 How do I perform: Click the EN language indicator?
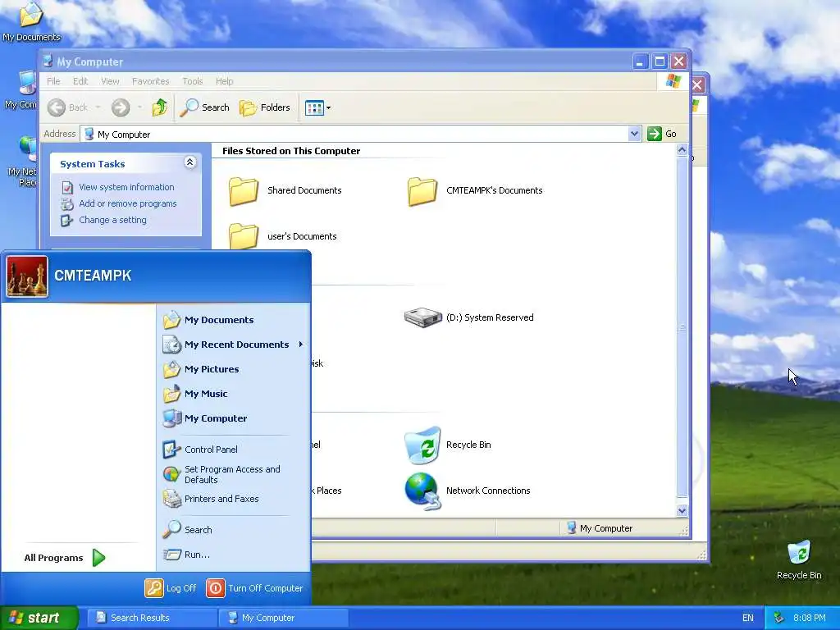pyautogui.click(x=748, y=619)
